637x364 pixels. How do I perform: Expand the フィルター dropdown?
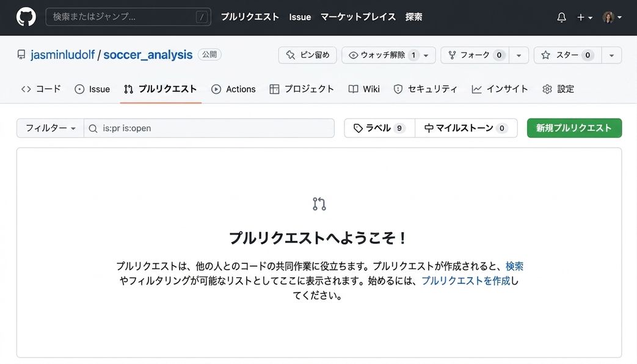pos(50,128)
